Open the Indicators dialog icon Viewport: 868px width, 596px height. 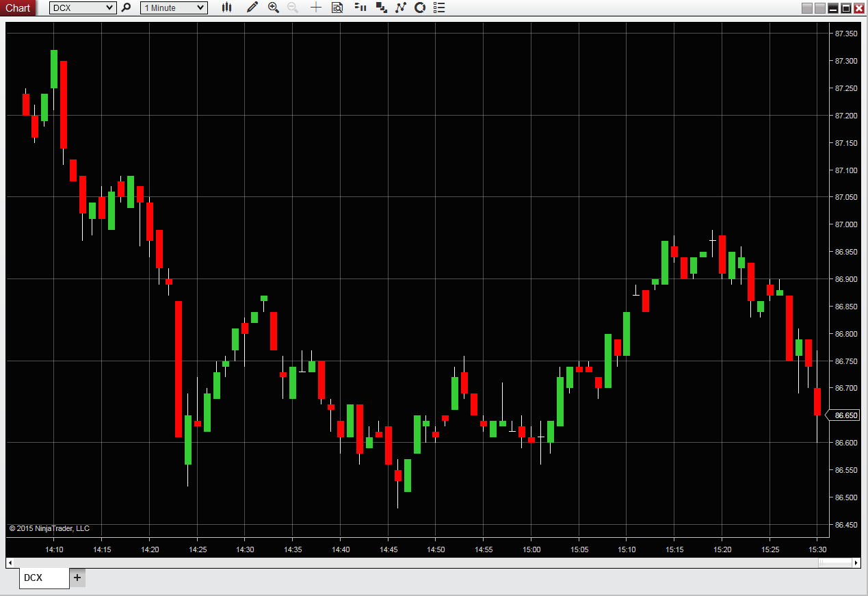(401, 8)
